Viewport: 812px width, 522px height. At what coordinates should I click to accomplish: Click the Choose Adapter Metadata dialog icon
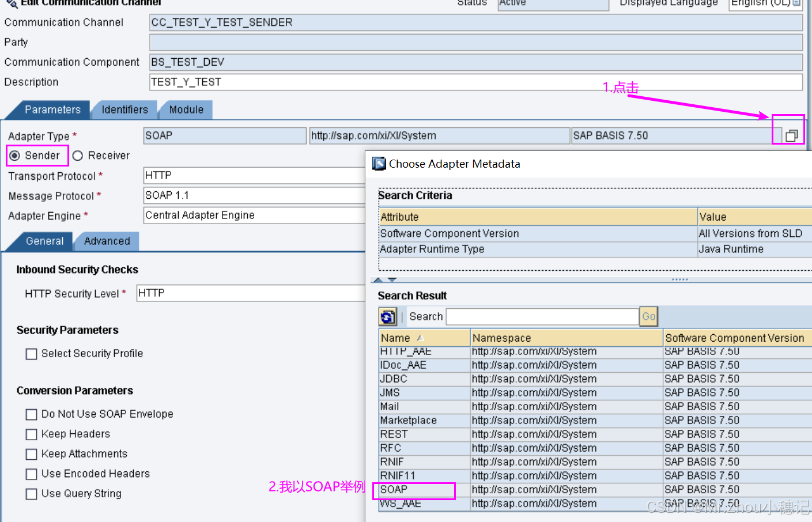379,164
